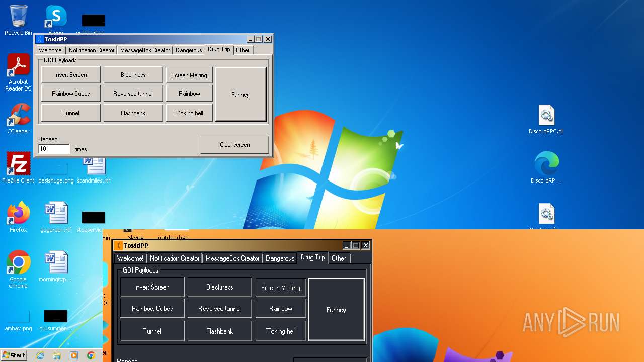Select the morningtyp... document icon
This screenshot has width=644, height=362.
tap(56, 266)
